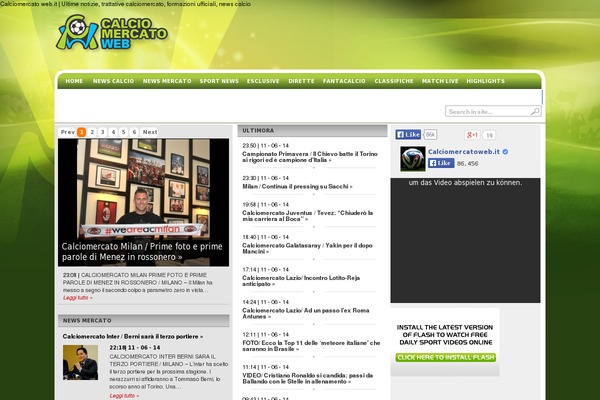Click the Calciomercatoweb.it soccer ball avatar
Image resolution: width=600 pixels, height=400 pixels.
point(412,159)
